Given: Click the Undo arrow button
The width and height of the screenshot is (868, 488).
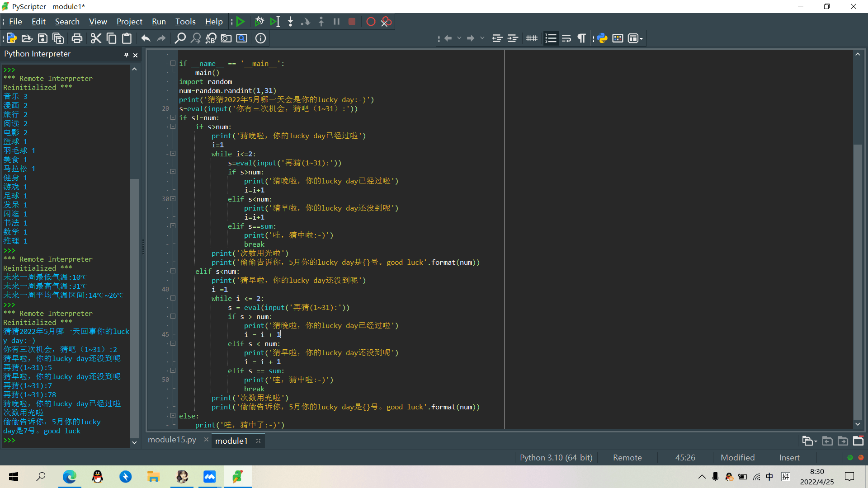Looking at the screenshot, I should coord(146,38).
